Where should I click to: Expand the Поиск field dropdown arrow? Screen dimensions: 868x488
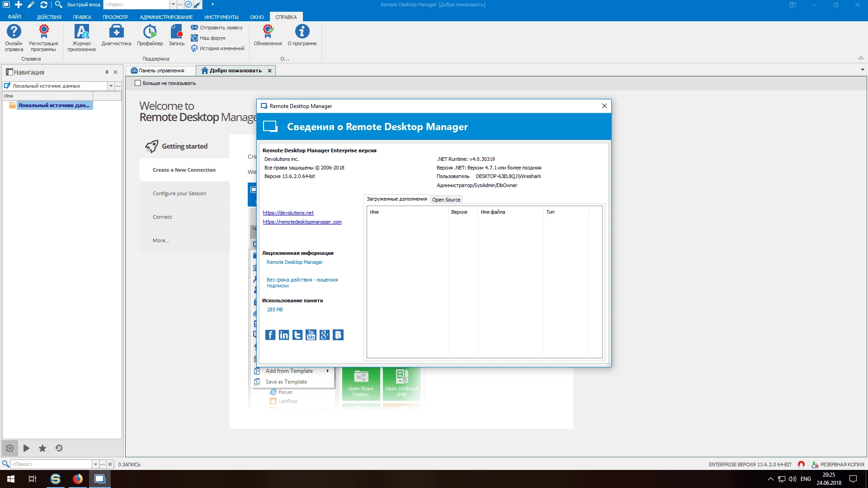pos(95,464)
